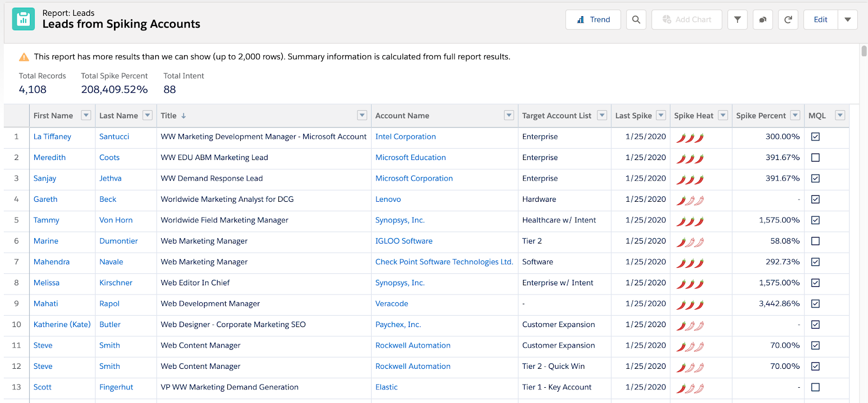Screen dimensions: 868x403
Task: Open First Name column dropdown
Action: (x=86, y=115)
